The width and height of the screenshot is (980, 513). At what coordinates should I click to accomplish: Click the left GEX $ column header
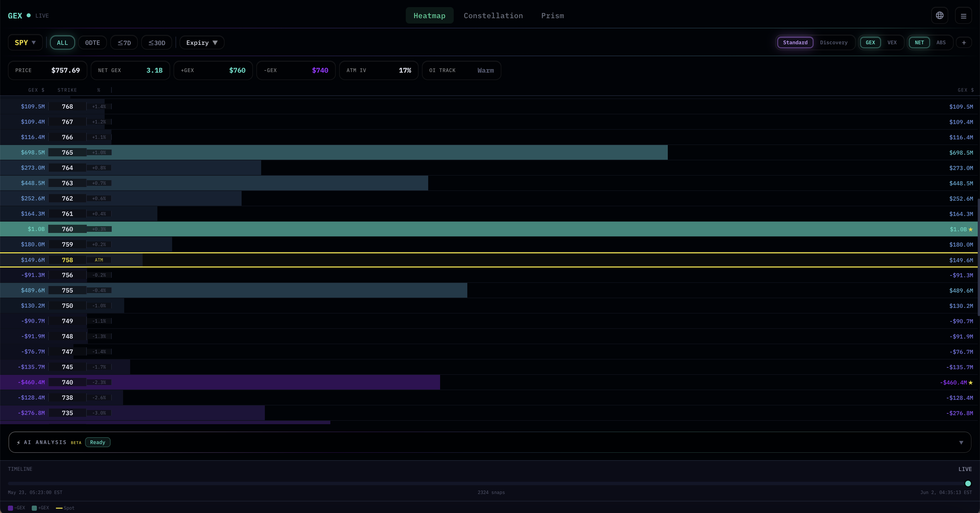[36, 90]
